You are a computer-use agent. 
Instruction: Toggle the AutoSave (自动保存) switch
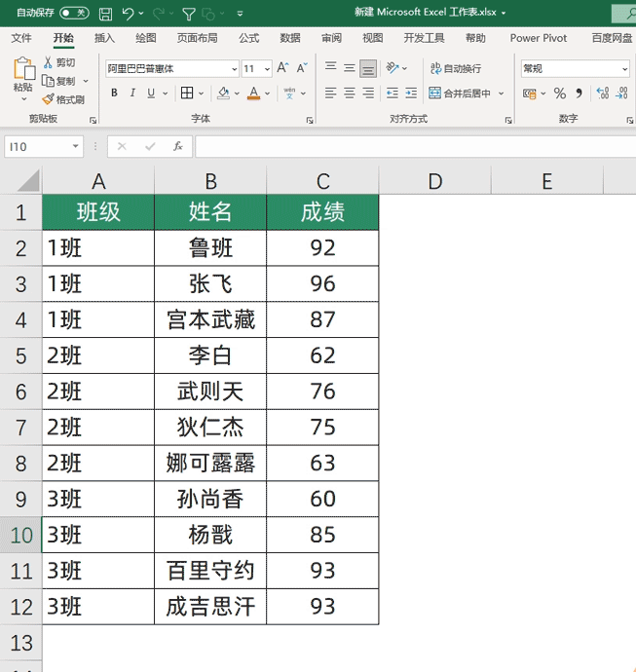click(73, 14)
